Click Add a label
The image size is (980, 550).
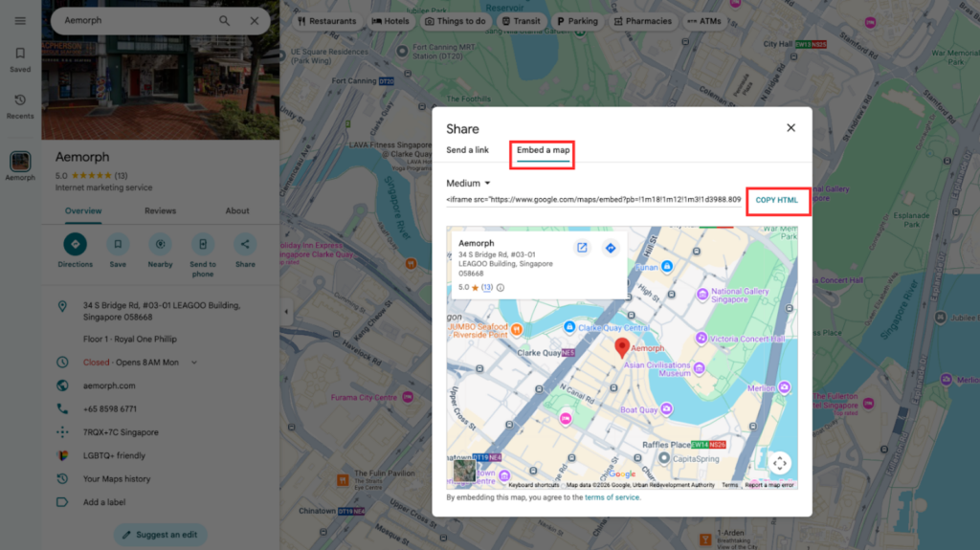(x=104, y=502)
